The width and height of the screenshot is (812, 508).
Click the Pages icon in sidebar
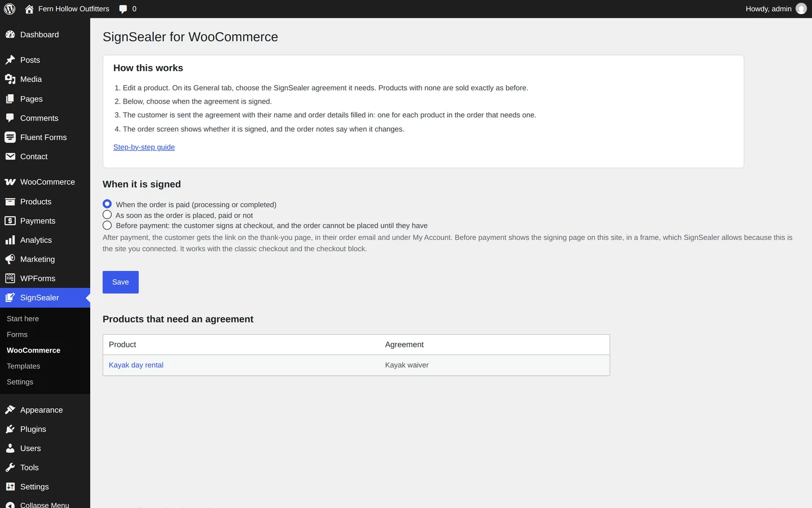(x=10, y=99)
